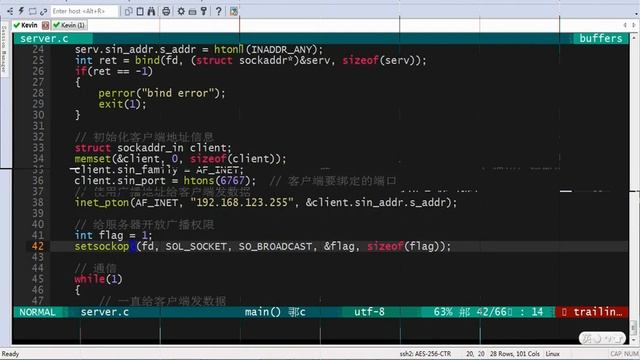Image resolution: width=640 pixels, height=360 pixels.
Task: Click INADDR_ANY on line 24
Action: coord(281,49)
